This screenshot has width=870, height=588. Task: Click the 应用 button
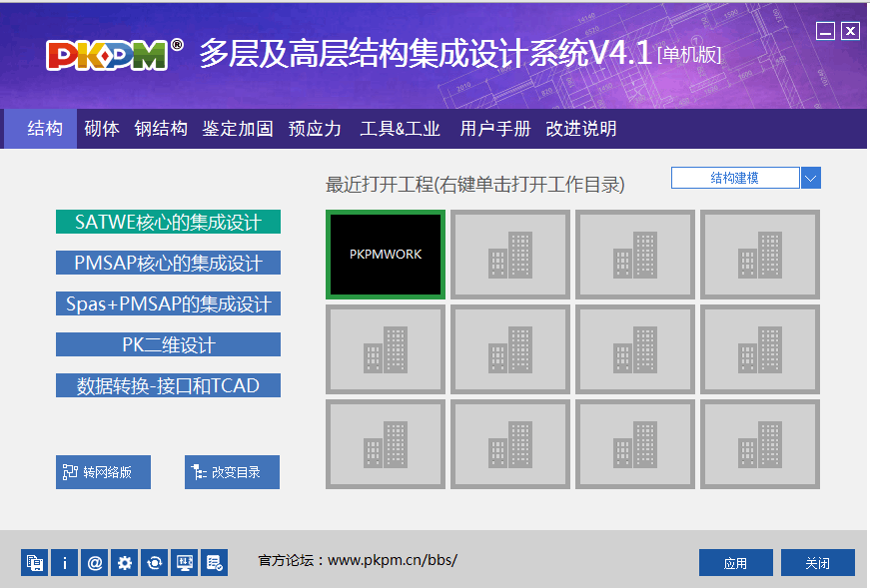pyautogui.click(x=736, y=563)
